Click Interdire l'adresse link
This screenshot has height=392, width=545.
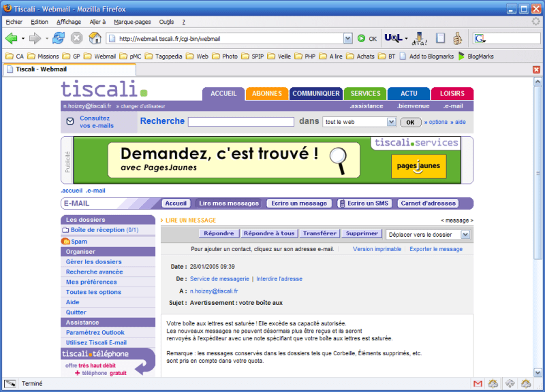point(279,279)
